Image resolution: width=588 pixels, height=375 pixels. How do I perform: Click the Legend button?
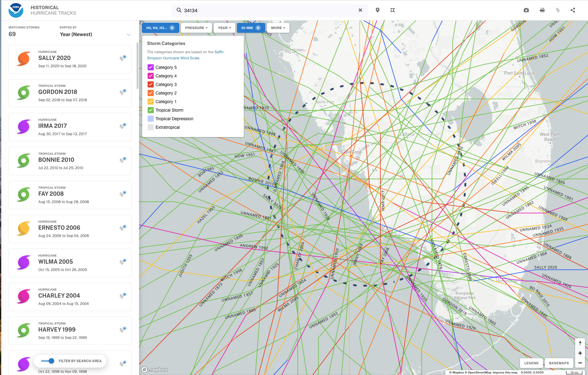(x=531, y=363)
